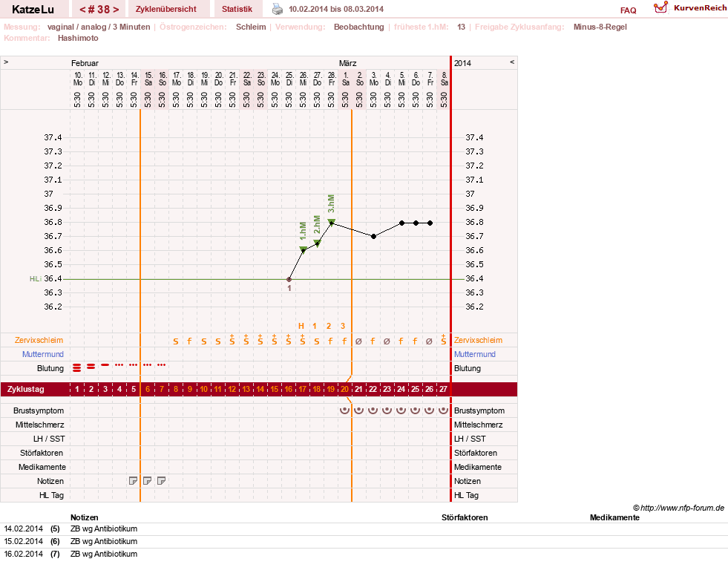This screenshot has width=728, height=576.
Task: Click the 3.hM triangle marker
Action: 332,222
